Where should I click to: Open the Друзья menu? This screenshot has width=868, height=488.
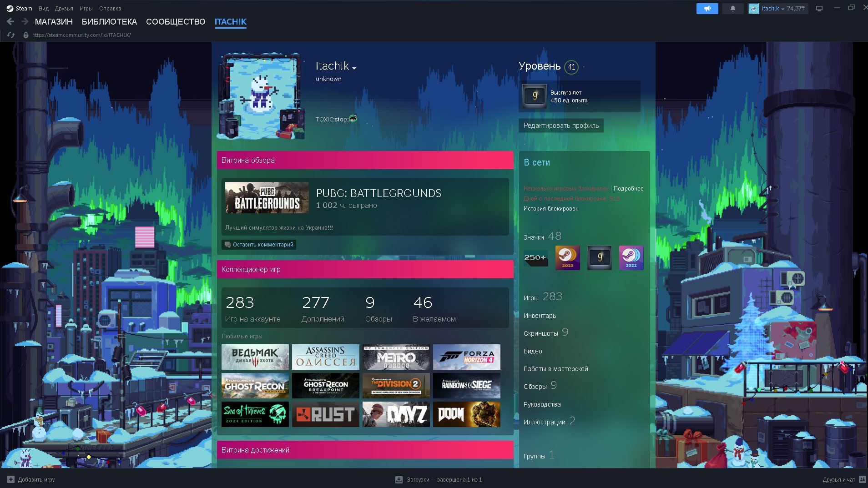(64, 8)
